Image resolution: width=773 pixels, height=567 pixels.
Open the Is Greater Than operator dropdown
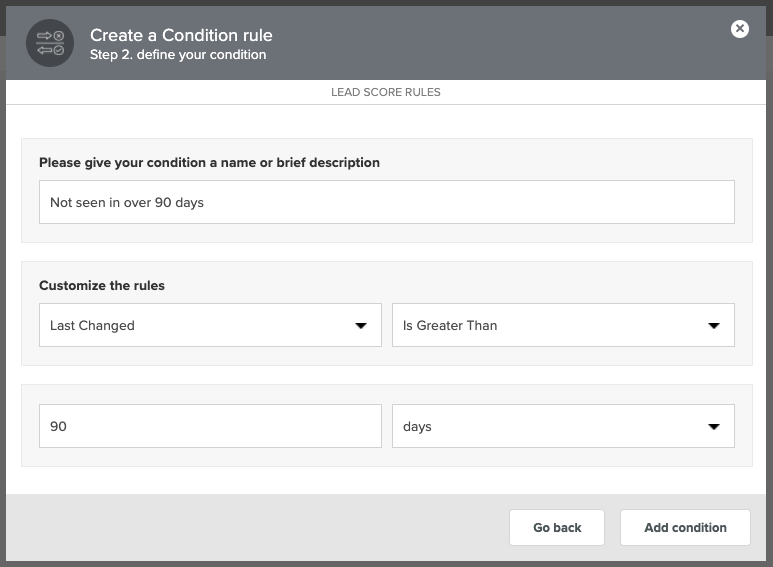pyautogui.click(x=563, y=325)
